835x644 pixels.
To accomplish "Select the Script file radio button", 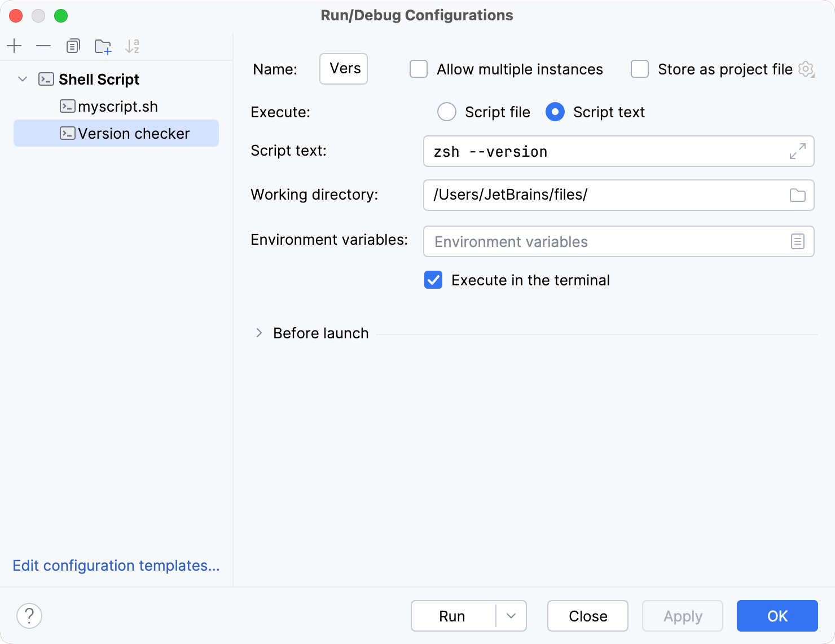I will click(x=447, y=112).
